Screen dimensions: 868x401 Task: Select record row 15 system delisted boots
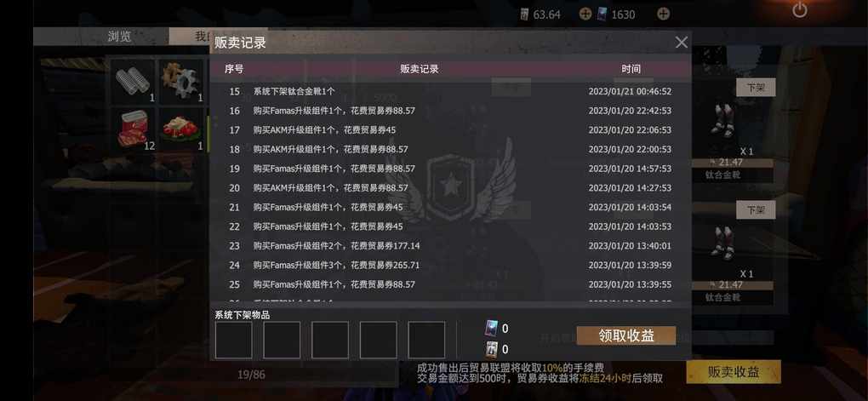(x=450, y=91)
